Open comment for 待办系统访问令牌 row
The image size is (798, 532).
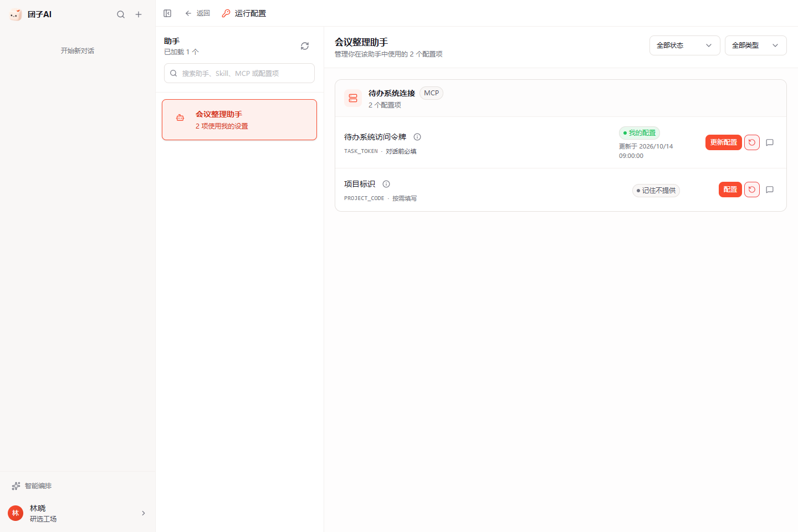coord(770,142)
